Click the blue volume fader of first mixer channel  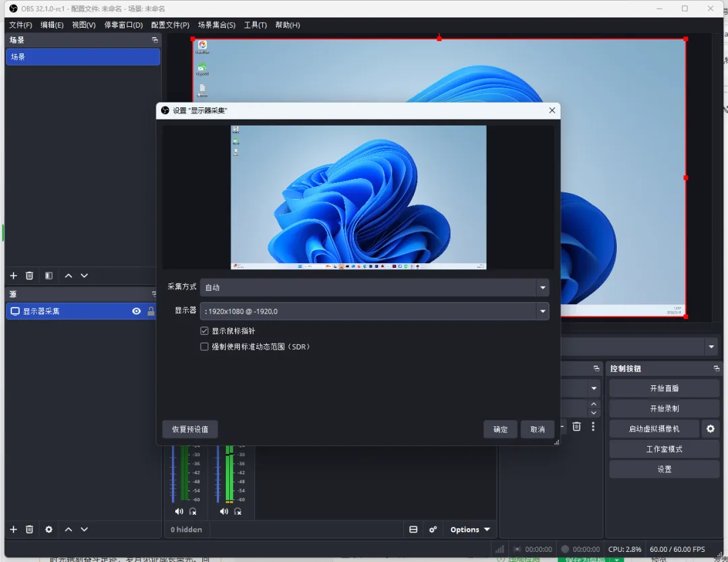[x=173, y=474]
